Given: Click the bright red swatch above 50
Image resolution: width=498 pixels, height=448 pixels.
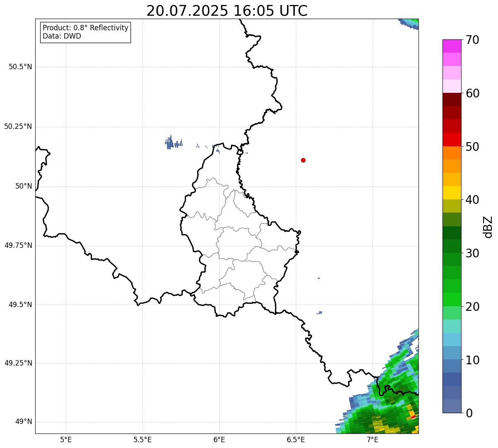Looking at the screenshot, I should click(x=452, y=140).
